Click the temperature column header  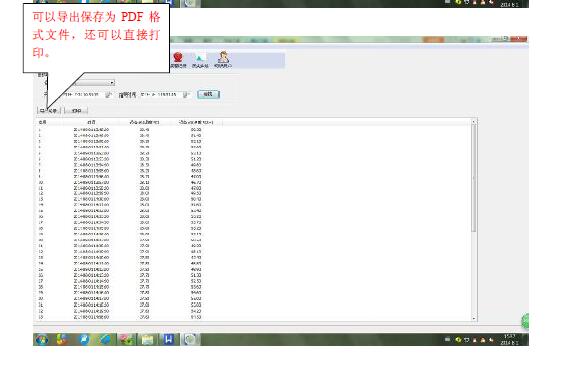click(144, 122)
